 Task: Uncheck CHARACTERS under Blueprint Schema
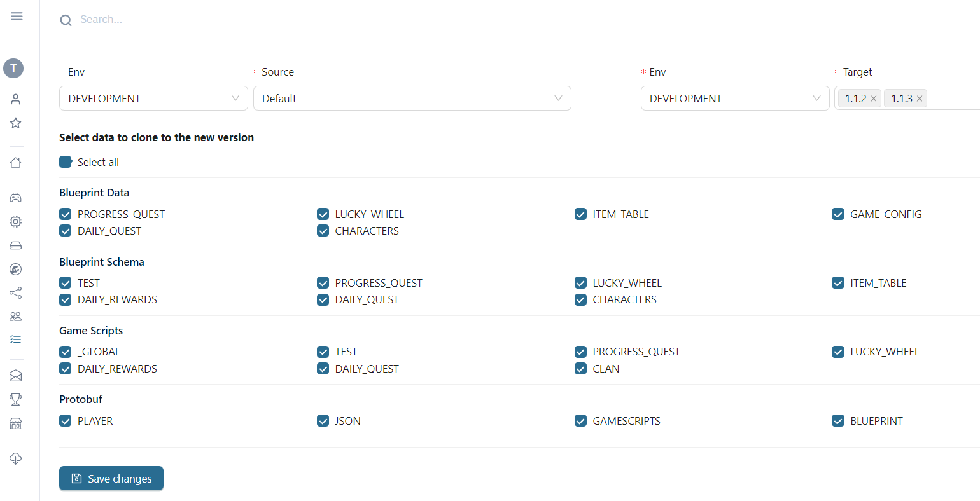[580, 299]
